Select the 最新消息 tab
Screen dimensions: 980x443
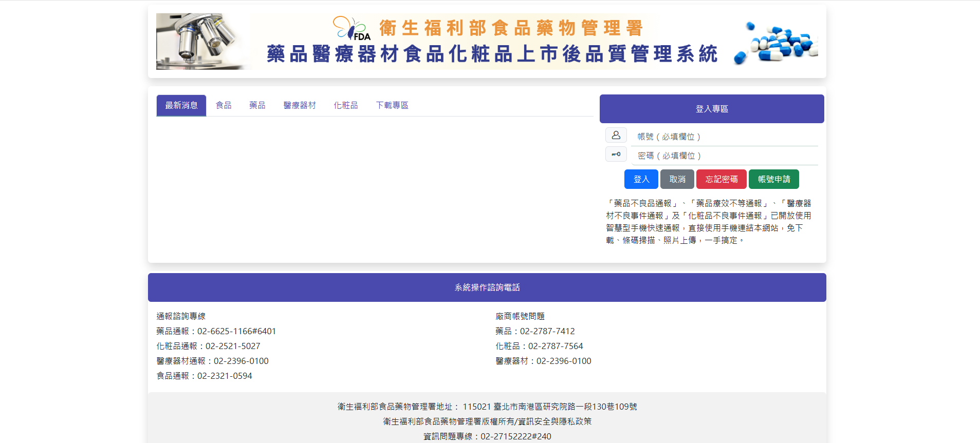[x=181, y=105]
